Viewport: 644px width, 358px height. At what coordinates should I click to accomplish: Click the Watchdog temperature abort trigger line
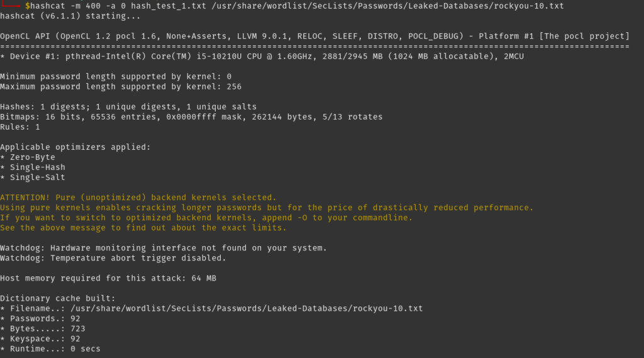tap(113, 257)
